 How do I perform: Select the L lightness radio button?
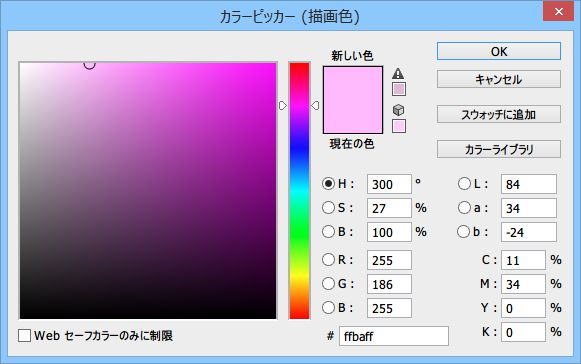464,183
